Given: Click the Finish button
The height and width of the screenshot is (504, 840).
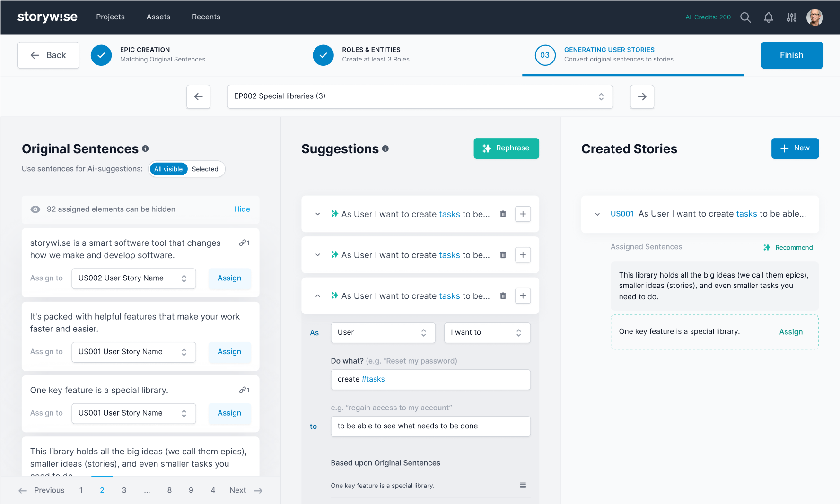Looking at the screenshot, I should [791, 55].
